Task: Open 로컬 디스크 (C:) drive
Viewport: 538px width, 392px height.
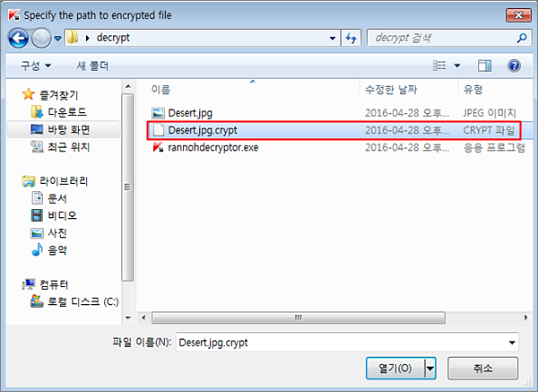Action: (x=74, y=301)
